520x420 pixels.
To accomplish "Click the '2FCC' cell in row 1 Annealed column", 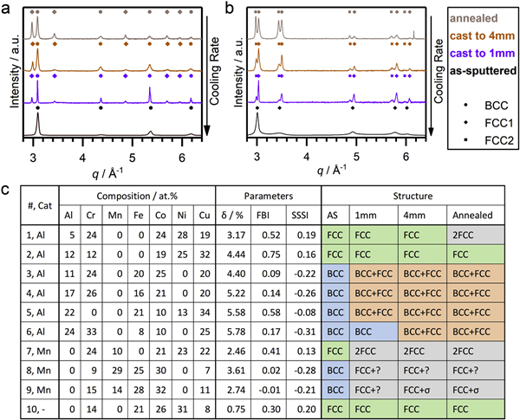I will [x=490, y=234].
